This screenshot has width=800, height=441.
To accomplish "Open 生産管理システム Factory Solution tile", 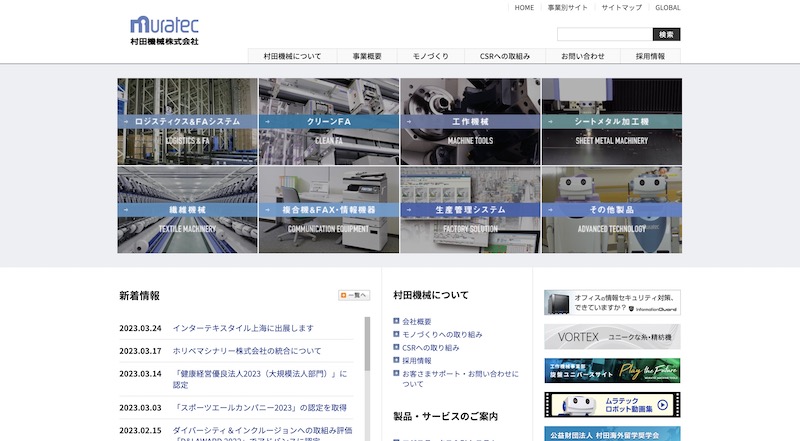I will (x=470, y=210).
